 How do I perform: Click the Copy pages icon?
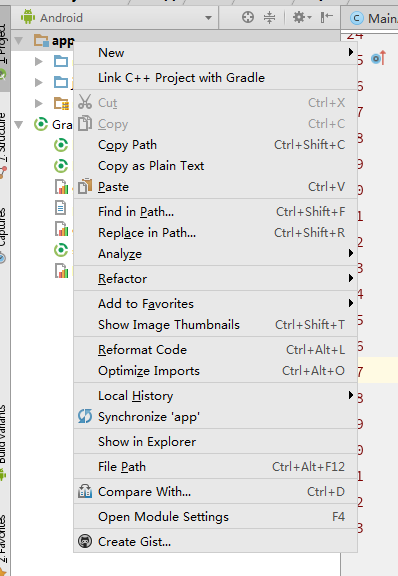click(85, 123)
